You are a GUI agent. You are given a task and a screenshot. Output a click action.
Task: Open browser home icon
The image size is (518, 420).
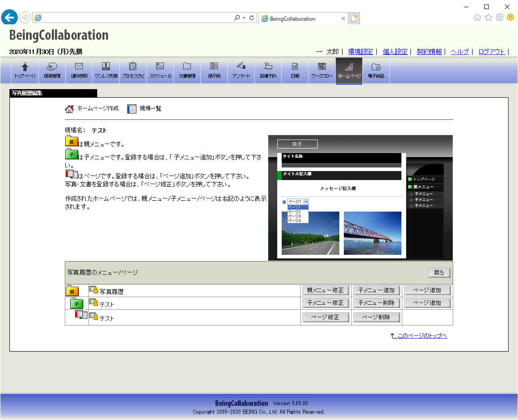click(477, 18)
